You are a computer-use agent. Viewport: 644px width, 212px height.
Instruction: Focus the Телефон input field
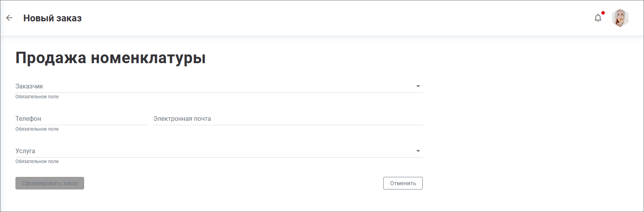[81, 118]
